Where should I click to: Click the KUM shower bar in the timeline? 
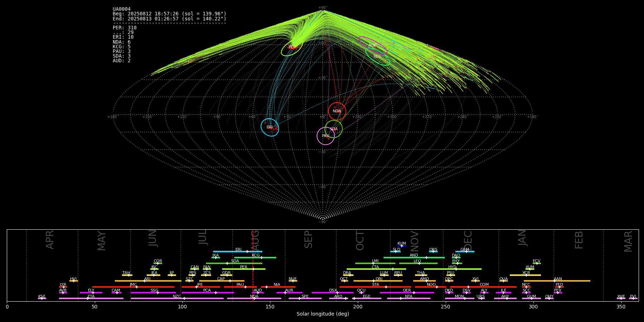402,246
